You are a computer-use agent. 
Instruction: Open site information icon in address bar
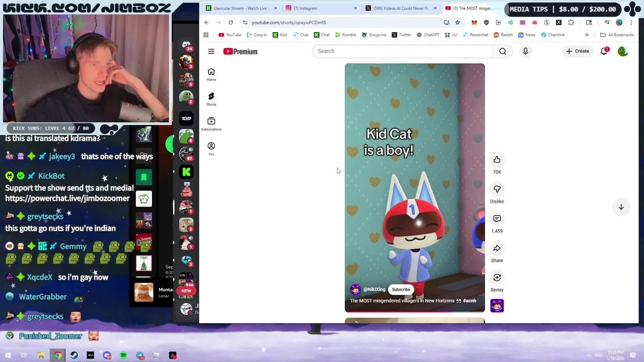pos(245,22)
